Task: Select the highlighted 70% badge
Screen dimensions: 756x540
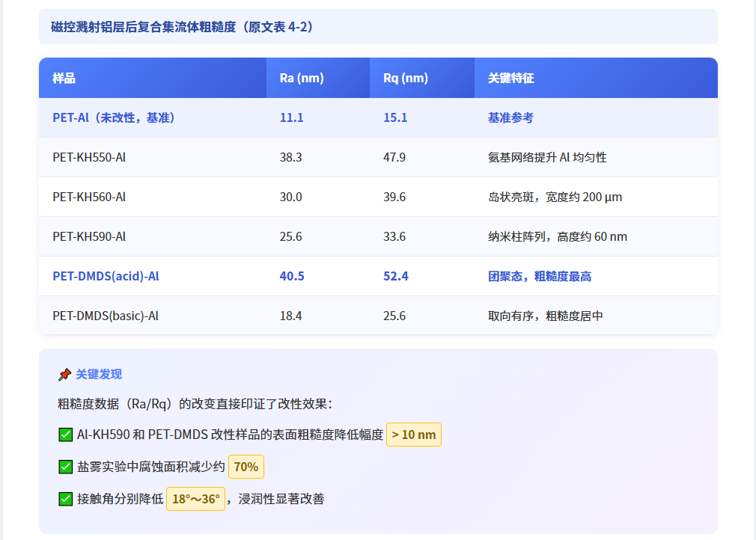Action: [246, 466]
